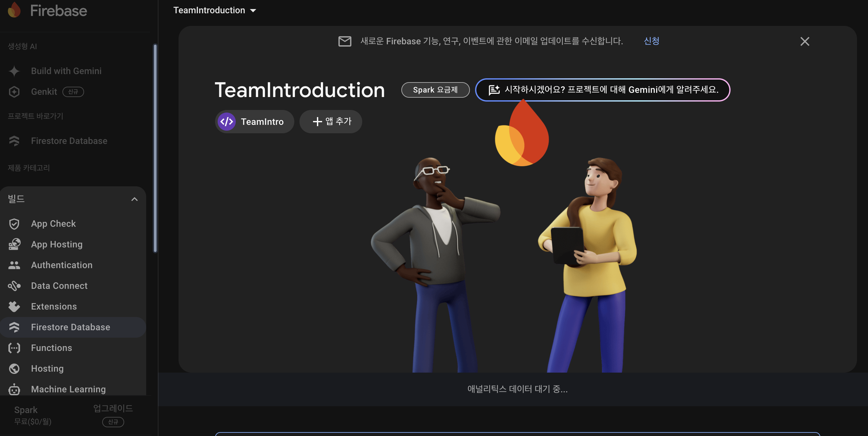Image resolution: width=868 pixels, height=436 pixels.
Task: Open Hosting from the sidebar
Action: 47,369
